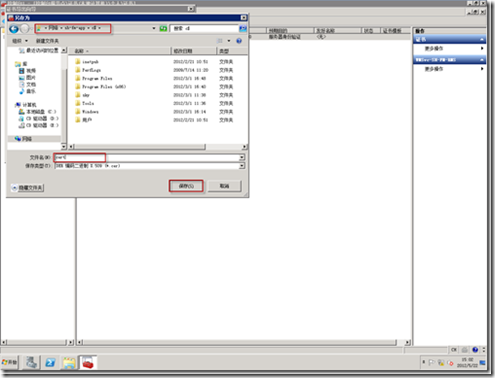Click the 文件名 input field

point(147,157)
